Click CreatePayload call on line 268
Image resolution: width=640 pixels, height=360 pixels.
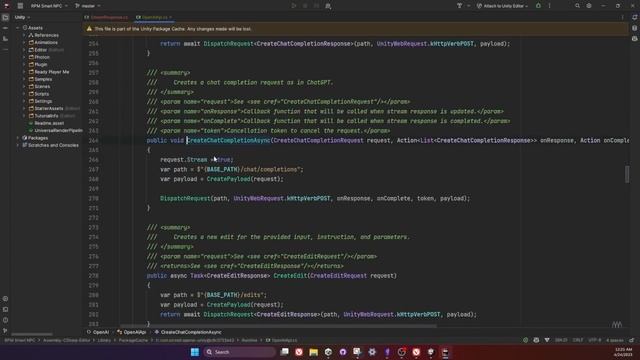click(228, 179)
